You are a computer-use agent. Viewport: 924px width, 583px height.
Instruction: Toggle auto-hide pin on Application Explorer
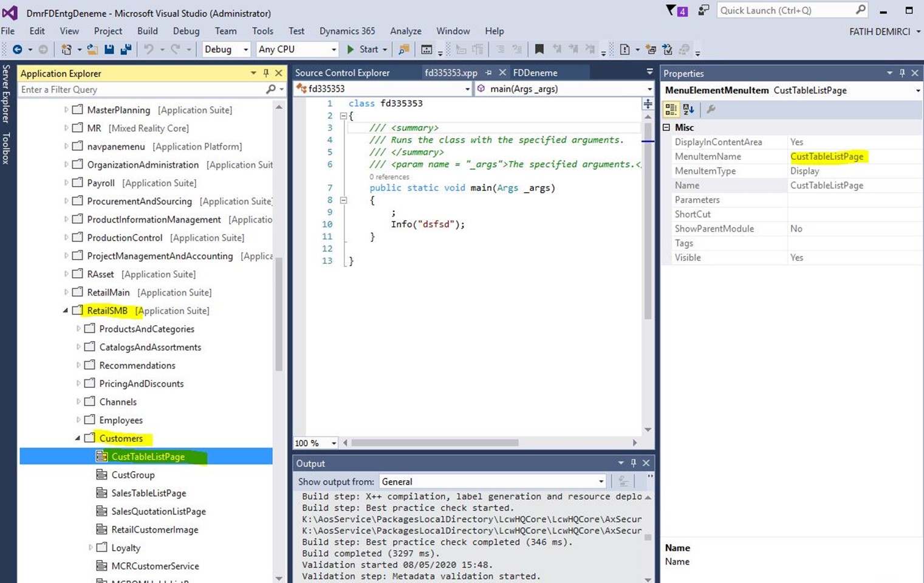coord(266,73)
